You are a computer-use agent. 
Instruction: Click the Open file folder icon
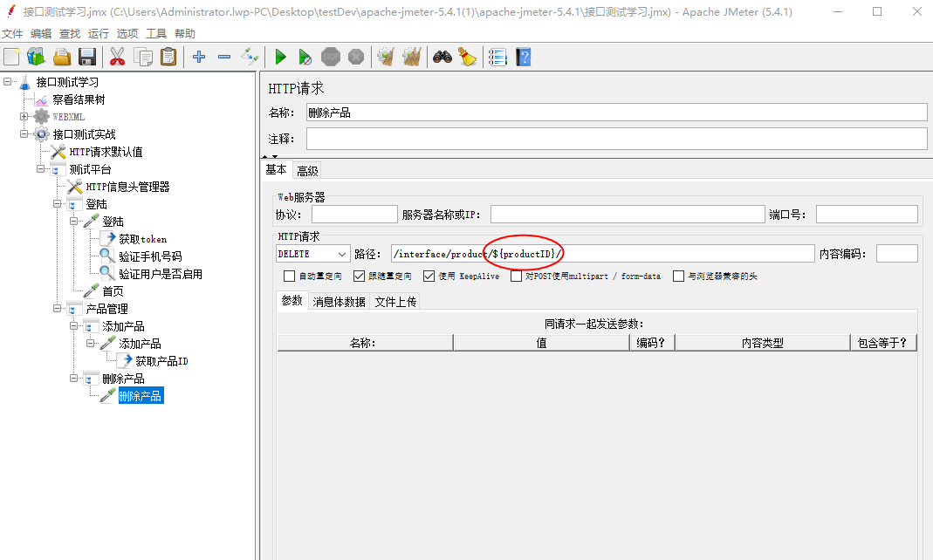coord(61,57)
